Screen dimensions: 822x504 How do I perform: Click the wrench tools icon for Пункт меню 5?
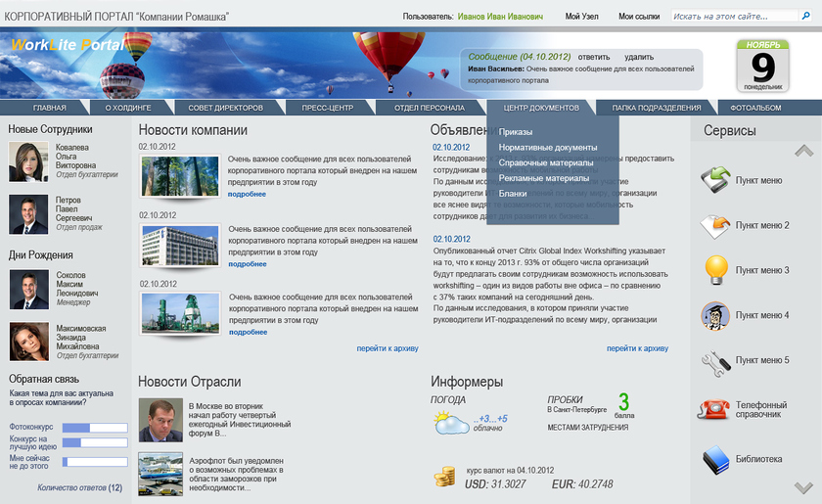[x=715, y=360]
